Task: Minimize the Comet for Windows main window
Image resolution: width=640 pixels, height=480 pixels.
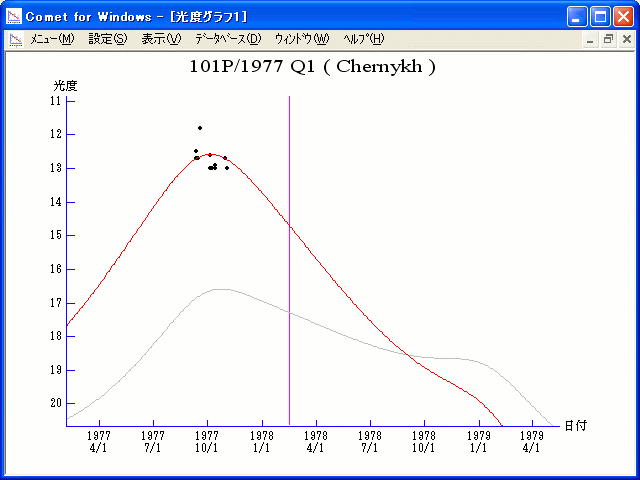Action: (x=578, y=16)
